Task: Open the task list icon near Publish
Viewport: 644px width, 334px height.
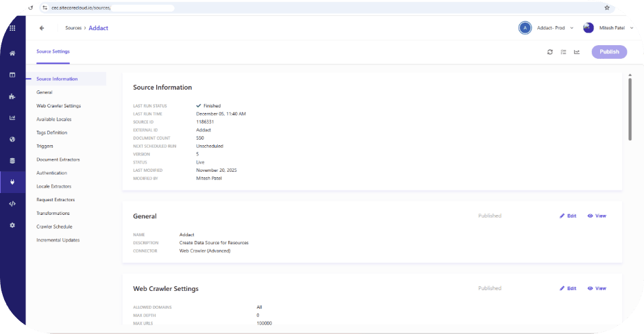Action: pyautogui.click(x=563, y=52)
